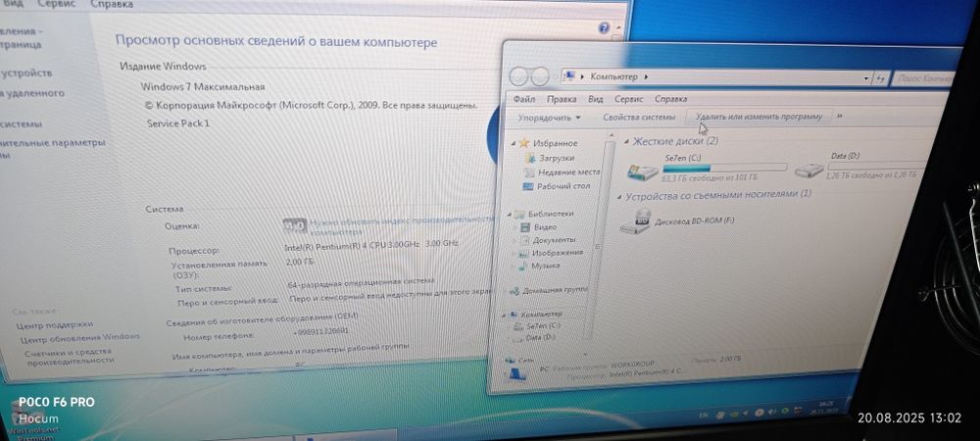This screenshot has width=980, height=441.
Task: Open Правка menu in Explorer
Action: click(562, 99)
